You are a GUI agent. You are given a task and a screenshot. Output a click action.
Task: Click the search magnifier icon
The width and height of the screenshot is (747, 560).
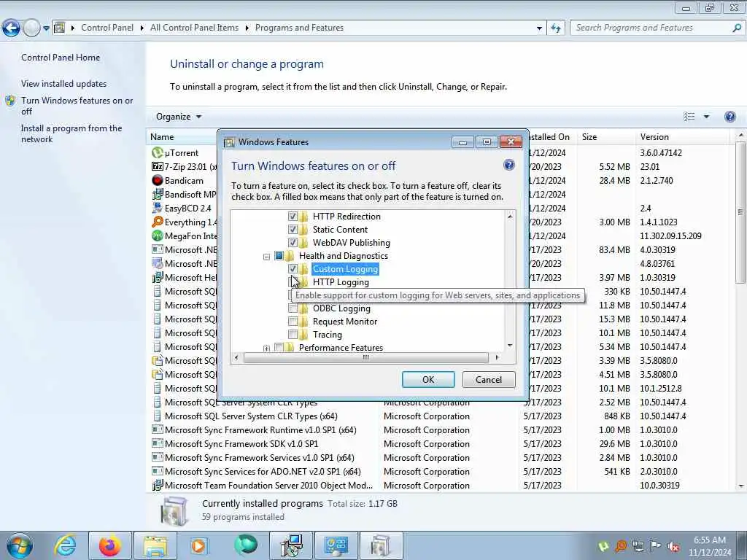click(737, 28)
